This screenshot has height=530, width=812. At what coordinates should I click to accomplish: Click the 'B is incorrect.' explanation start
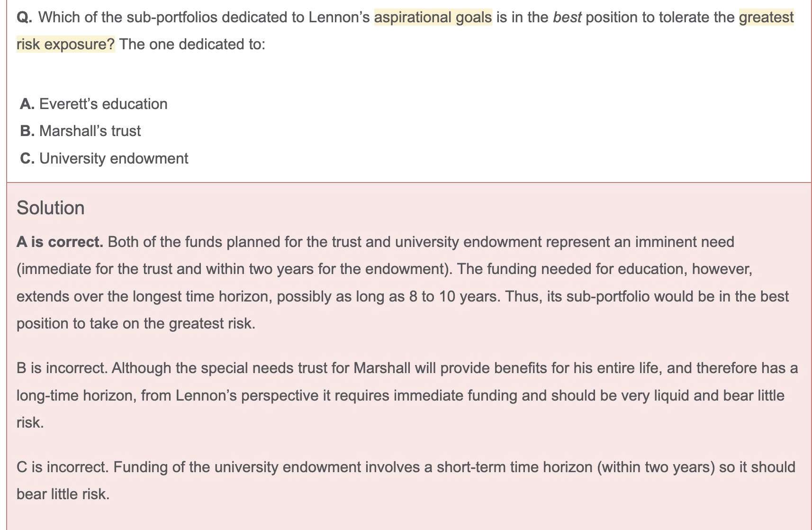tap(62, 368)
